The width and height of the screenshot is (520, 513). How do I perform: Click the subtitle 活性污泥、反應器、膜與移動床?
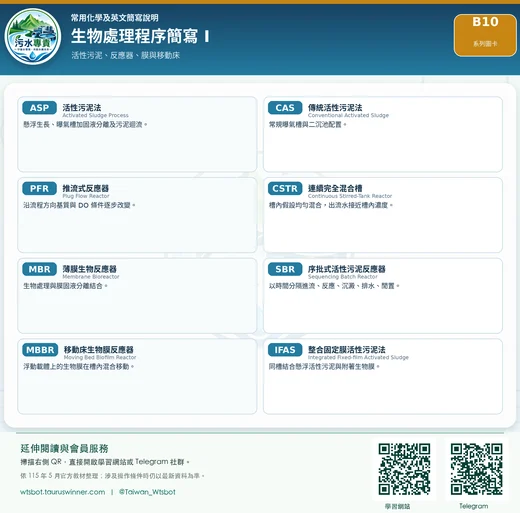pyautogui.click(x=125, y=55)
